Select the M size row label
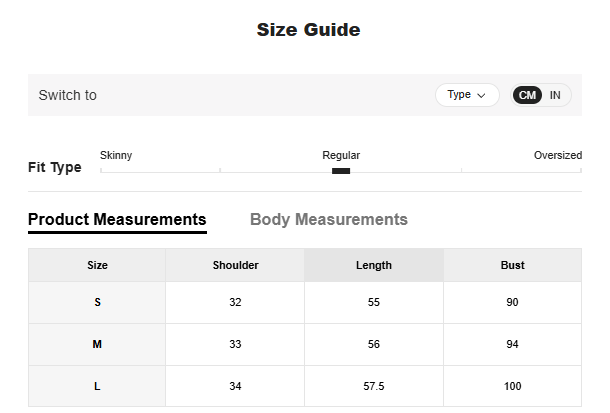610x413 pixels. [x=97, y=344]
